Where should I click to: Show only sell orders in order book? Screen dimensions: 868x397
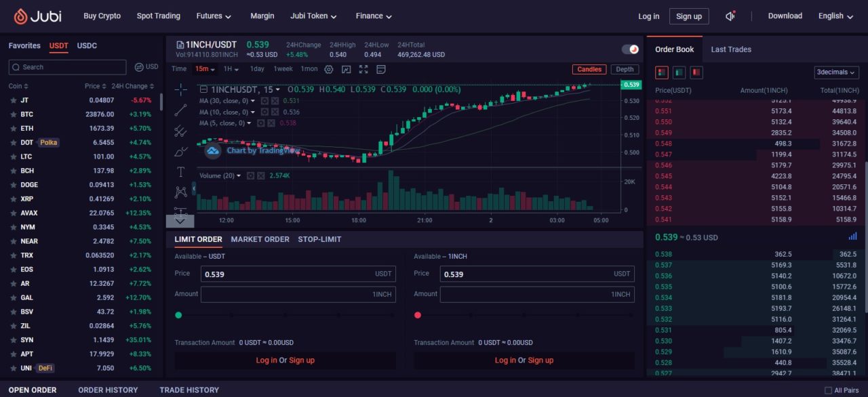[696, 72]
